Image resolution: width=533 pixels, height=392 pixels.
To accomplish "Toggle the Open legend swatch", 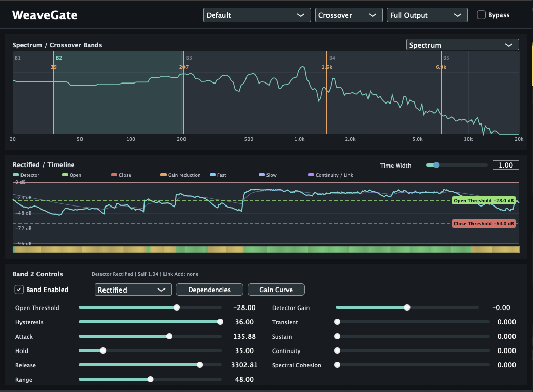I will pos(65,175).
